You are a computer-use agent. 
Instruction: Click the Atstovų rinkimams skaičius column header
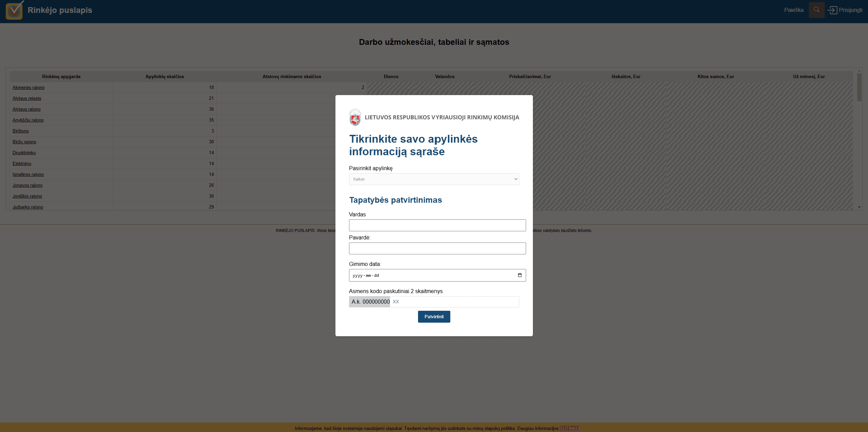coord(292,76)
